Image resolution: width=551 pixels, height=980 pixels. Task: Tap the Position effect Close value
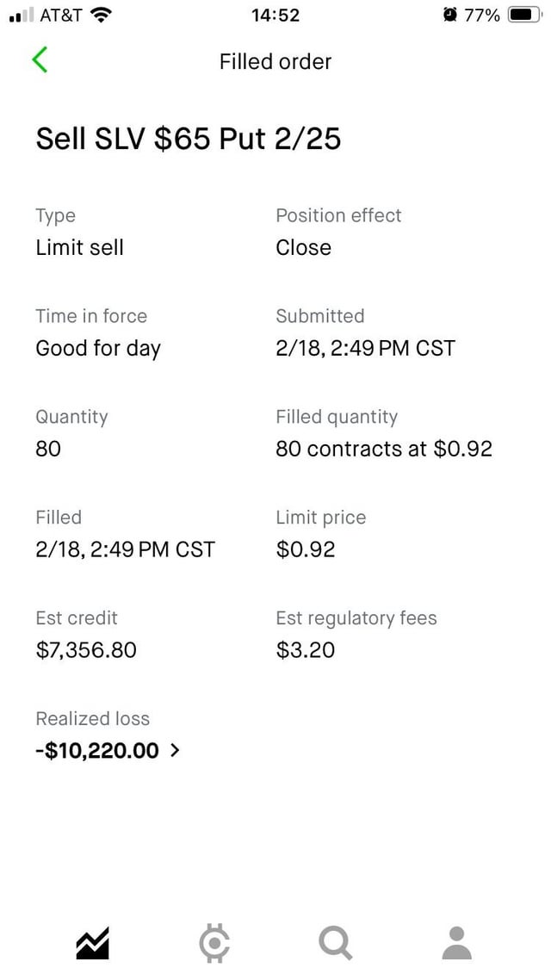pyautogui.click(x=303, y=247)
